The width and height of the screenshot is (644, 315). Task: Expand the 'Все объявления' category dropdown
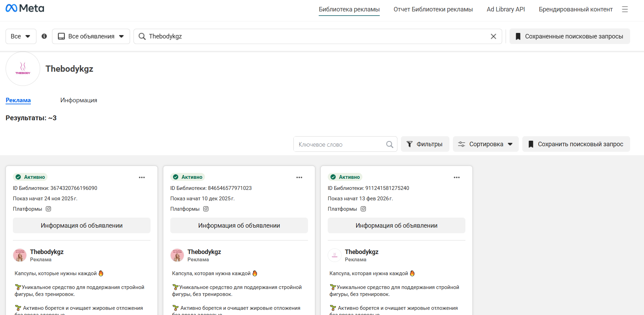(91, 36)
